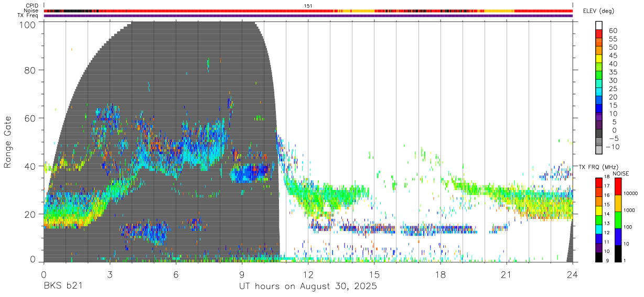The width and height of the screenshot is (644, 297).
Task: Click the y-axis tick label '60'
Action: pos(30,118)
